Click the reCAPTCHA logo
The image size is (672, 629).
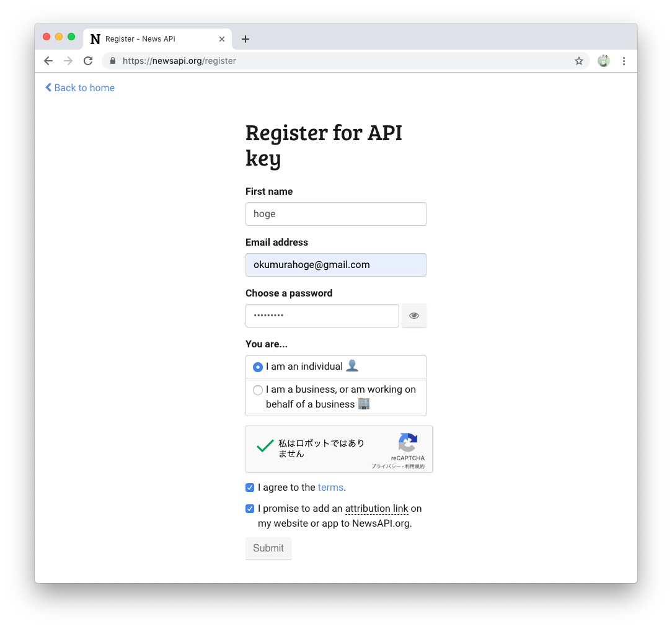coord(408,441)
